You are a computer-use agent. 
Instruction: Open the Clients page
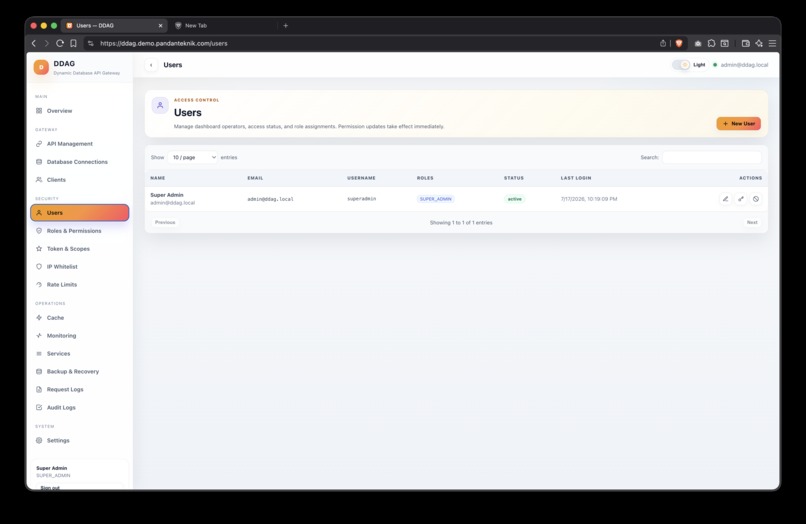[80, 179]
